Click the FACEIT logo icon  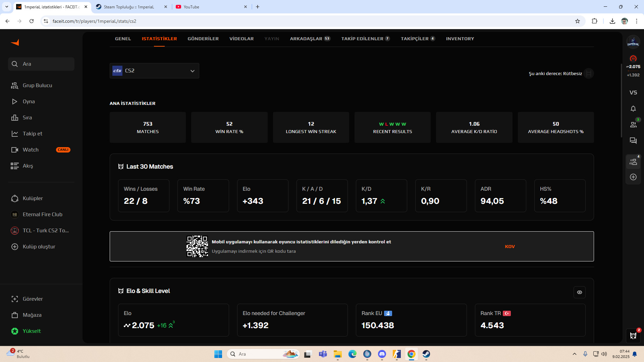pyautogui.click(x=15, y=43)
